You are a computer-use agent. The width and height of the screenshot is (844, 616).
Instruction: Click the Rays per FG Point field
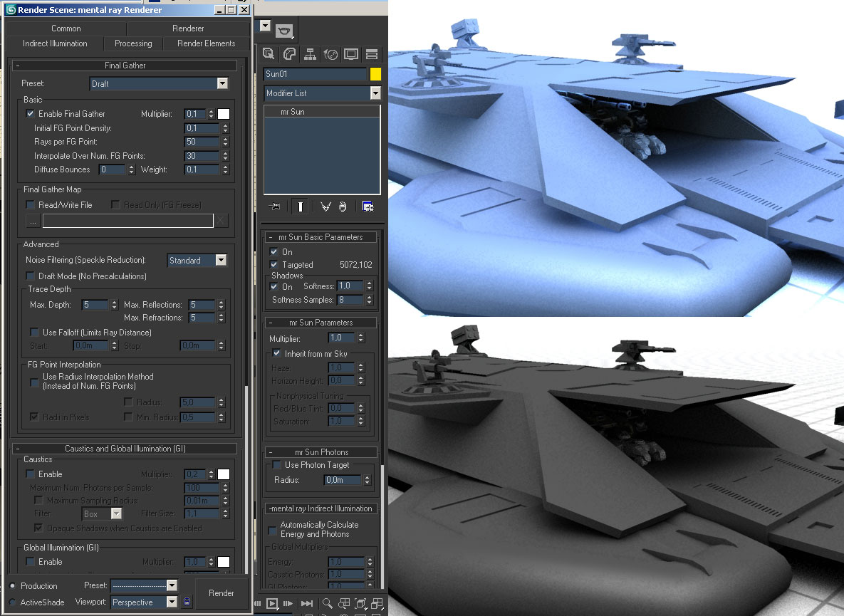(202, 142)
